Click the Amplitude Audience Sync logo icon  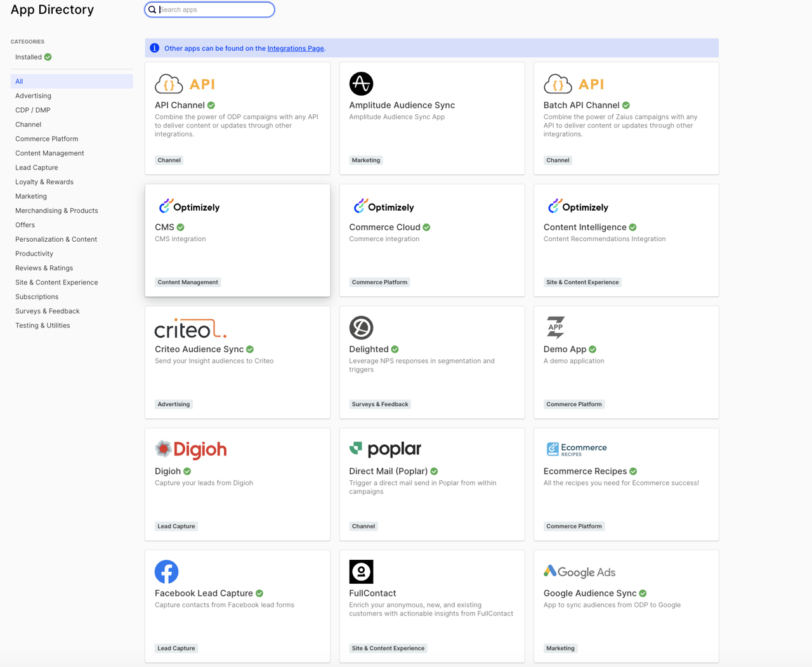point(361,84)
